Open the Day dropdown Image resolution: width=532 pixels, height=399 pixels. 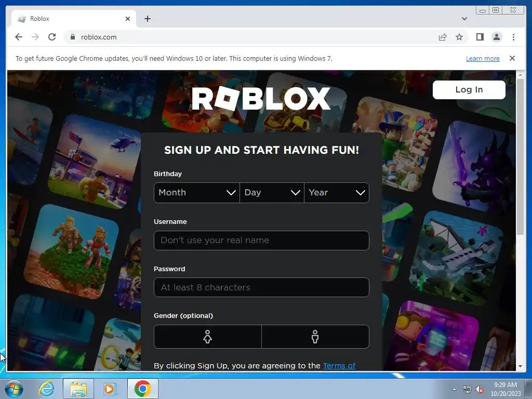[x=272, y=193]
